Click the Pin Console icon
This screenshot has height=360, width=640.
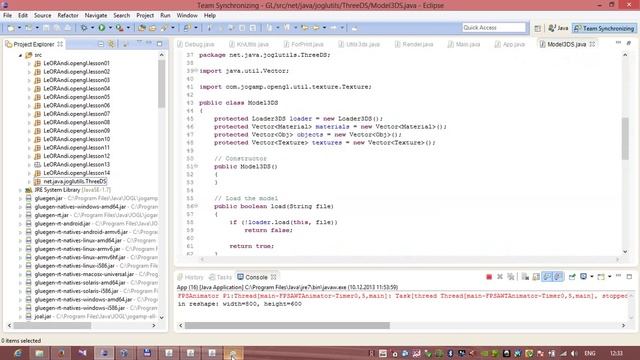point(572,277)
